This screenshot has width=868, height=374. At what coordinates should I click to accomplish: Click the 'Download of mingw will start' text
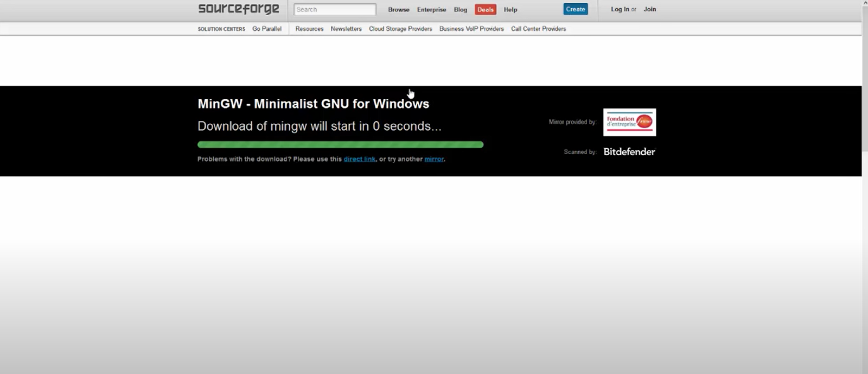tap(320, 126)
